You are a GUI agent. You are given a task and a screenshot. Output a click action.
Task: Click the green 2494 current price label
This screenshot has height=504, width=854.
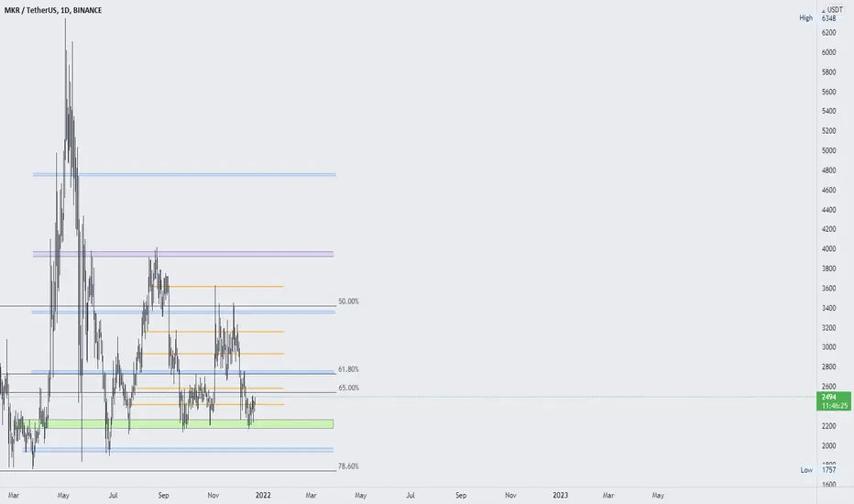[834, 401]
